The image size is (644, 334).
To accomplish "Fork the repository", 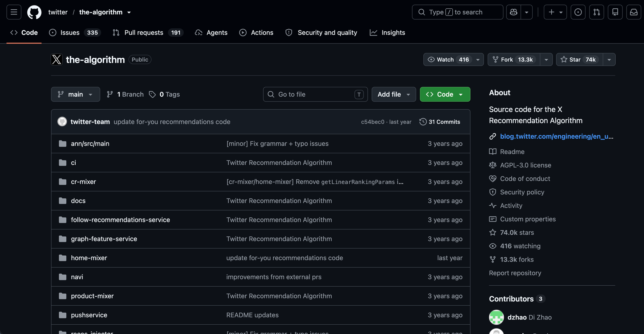I will tap(514, 60).
